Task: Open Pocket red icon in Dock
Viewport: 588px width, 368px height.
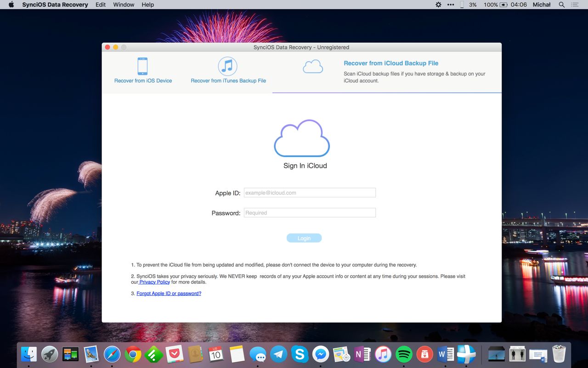Action: [x=175, y=354]
